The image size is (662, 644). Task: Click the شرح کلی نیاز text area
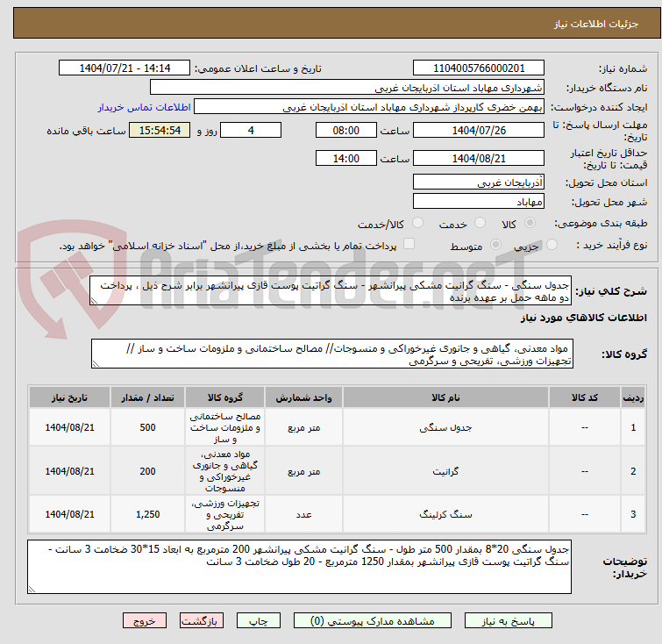click(331, 290)
